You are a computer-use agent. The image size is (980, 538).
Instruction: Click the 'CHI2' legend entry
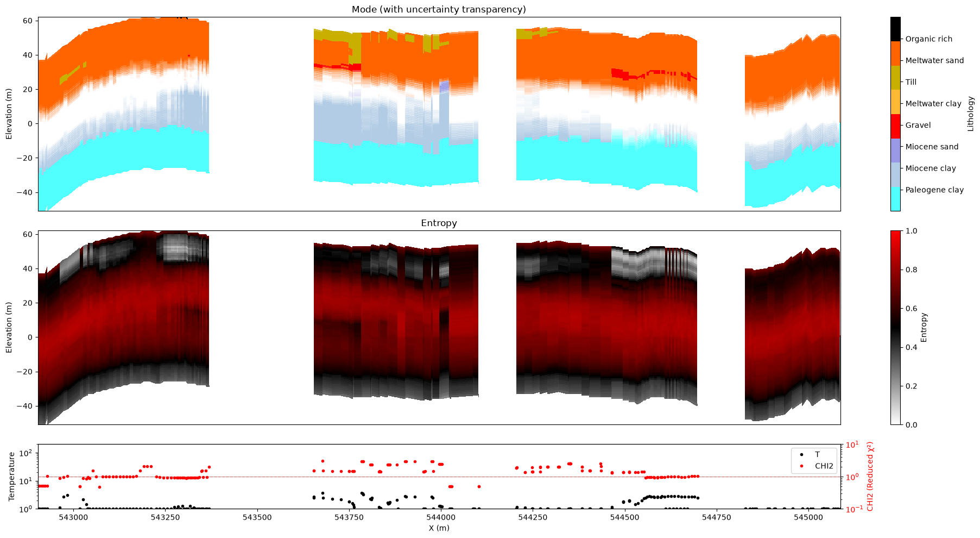(x=824, y=466)
